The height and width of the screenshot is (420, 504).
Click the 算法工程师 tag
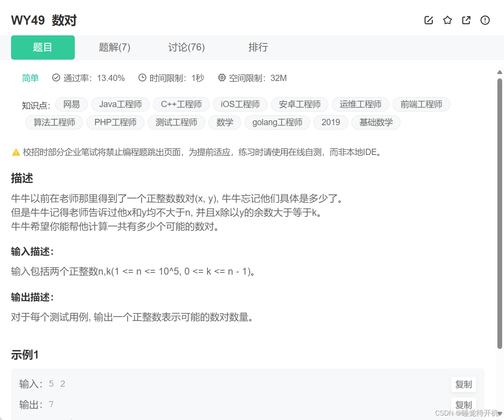pyautogui.click(x=54, y=123)
